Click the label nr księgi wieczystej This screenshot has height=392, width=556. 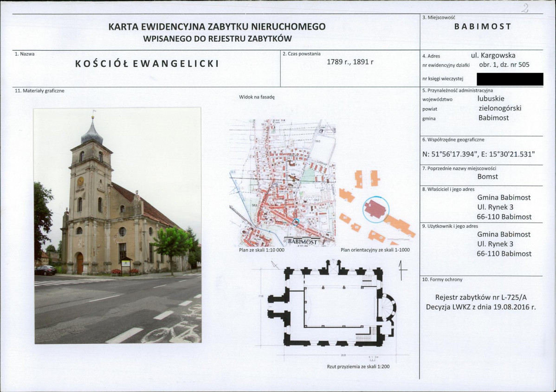pos(443,79)
